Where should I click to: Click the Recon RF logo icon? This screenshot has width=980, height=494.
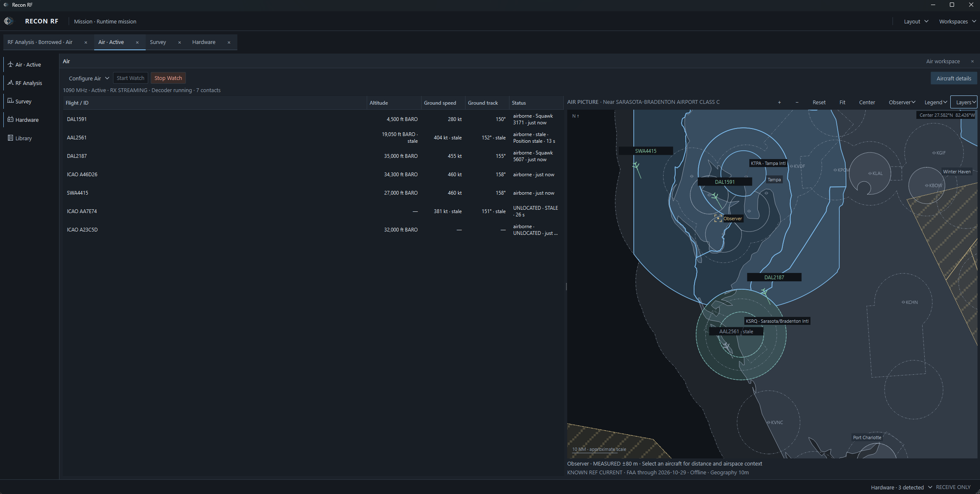[x=8, y=21]
